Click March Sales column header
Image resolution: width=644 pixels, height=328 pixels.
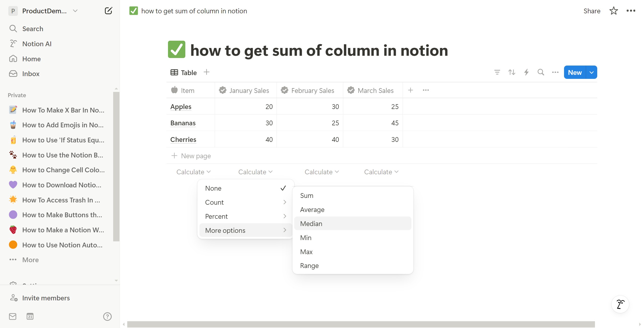373,90
